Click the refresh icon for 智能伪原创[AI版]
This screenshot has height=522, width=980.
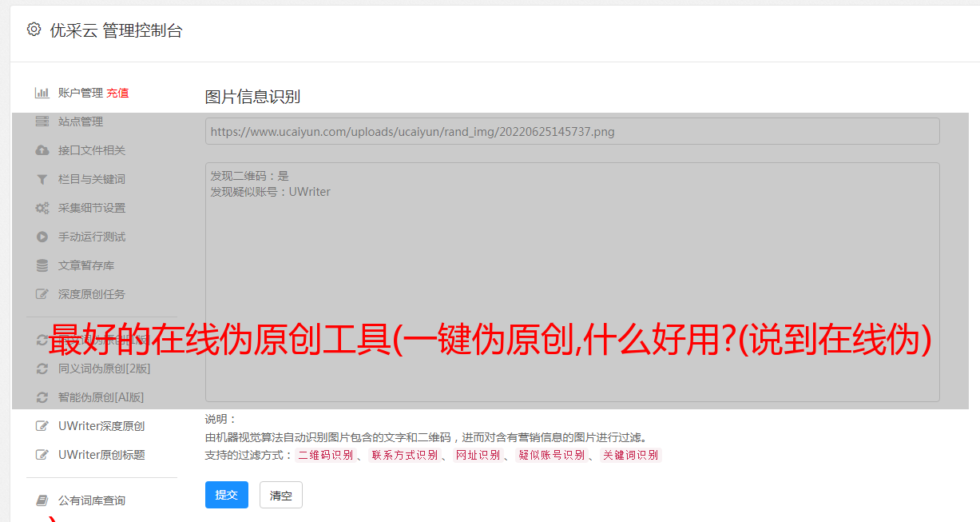point(42,397)
